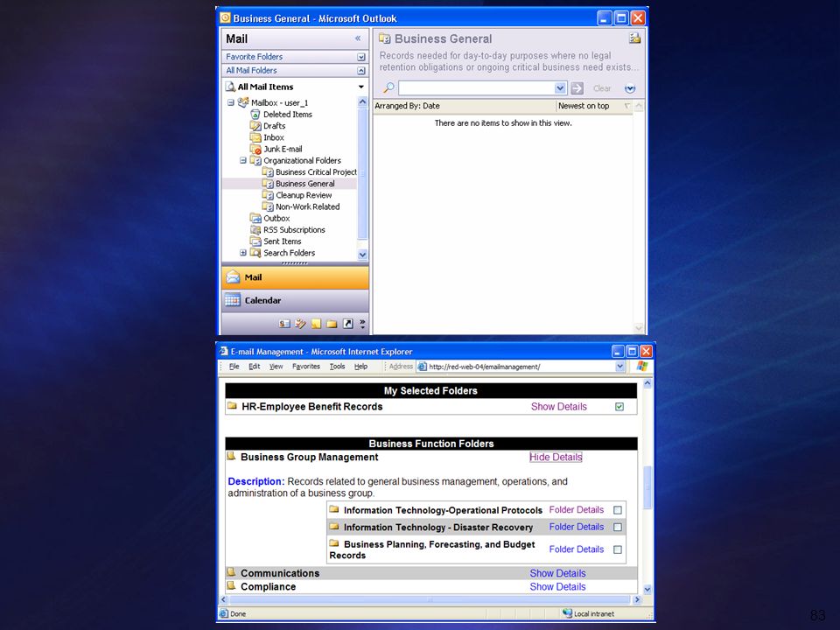Click the HR-Employee Benefit Records folder icon

click(232, 405)
